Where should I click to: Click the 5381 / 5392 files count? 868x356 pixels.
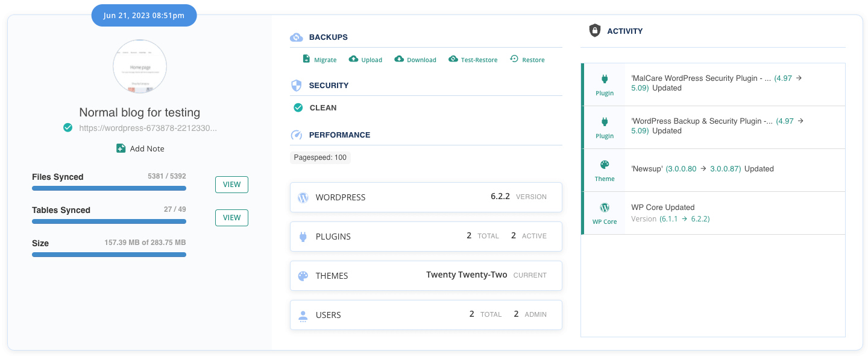167,177
